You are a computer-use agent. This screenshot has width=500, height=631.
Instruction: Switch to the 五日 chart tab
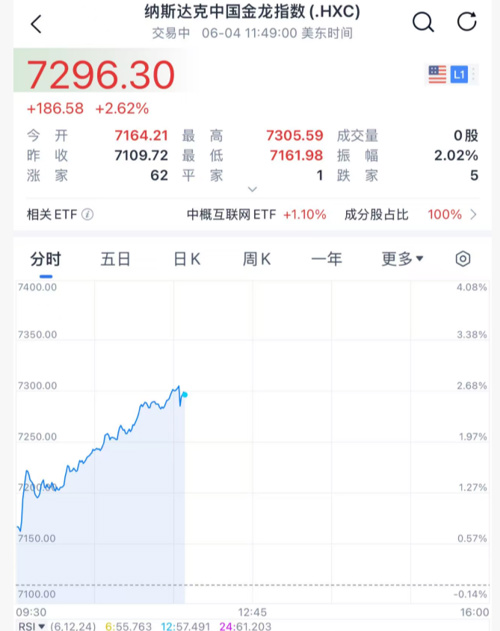point(116,259)
